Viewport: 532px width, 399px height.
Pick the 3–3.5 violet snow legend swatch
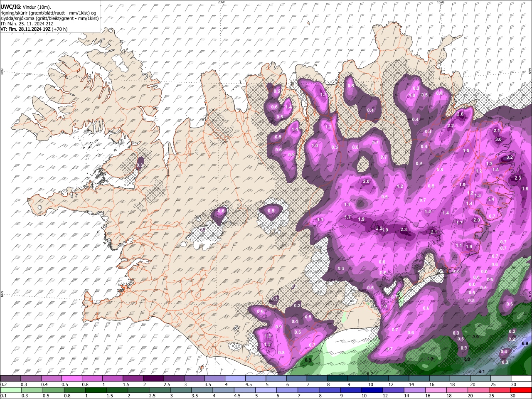pos(194,379)
